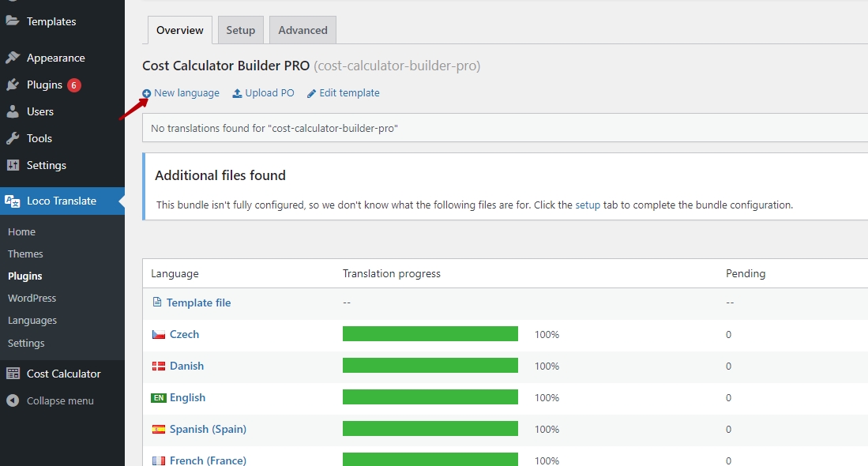Click the Spanish flag icon
Image resolution: width=868 pixels, height=466 pixels.
pos(158,429)
